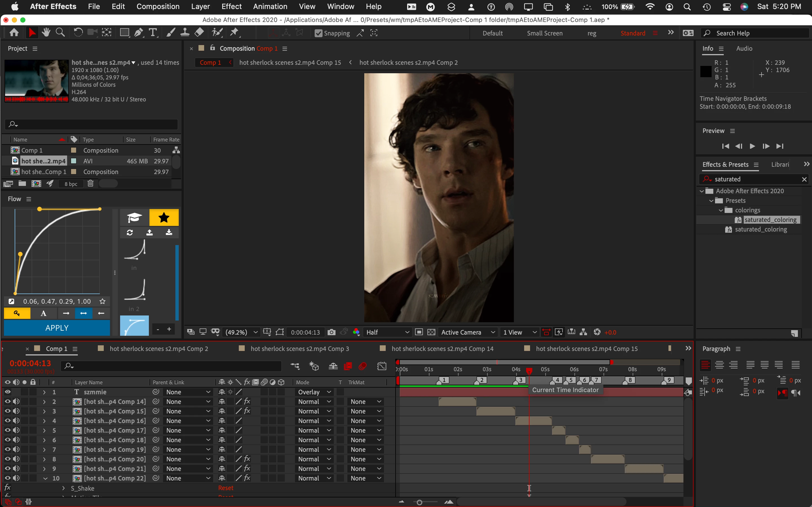The height and width of the screenshot is (507, 812).
Task: Select the Hand tool
Action: tap(46, 32)
